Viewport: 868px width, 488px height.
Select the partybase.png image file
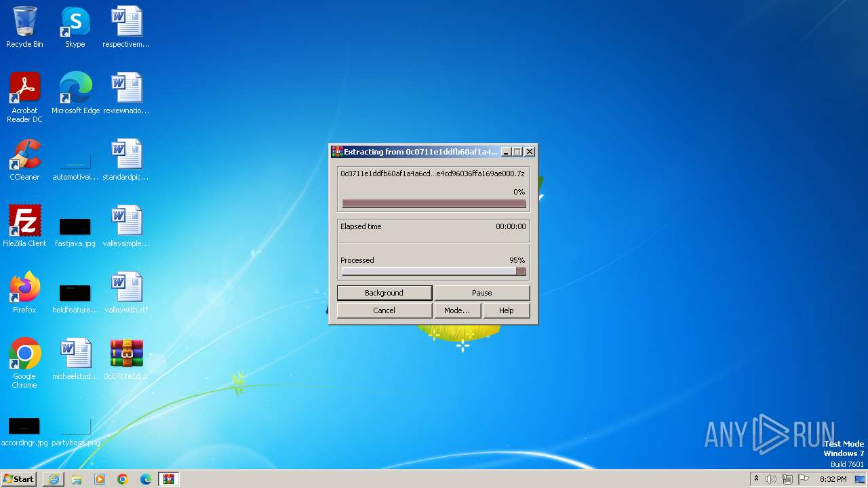click(75, 432)
